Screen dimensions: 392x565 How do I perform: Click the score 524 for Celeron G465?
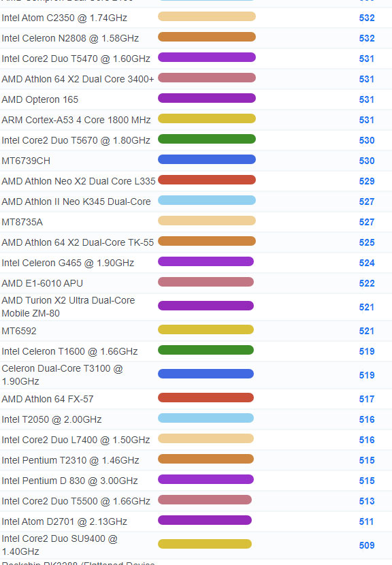(x=367, y=263)
